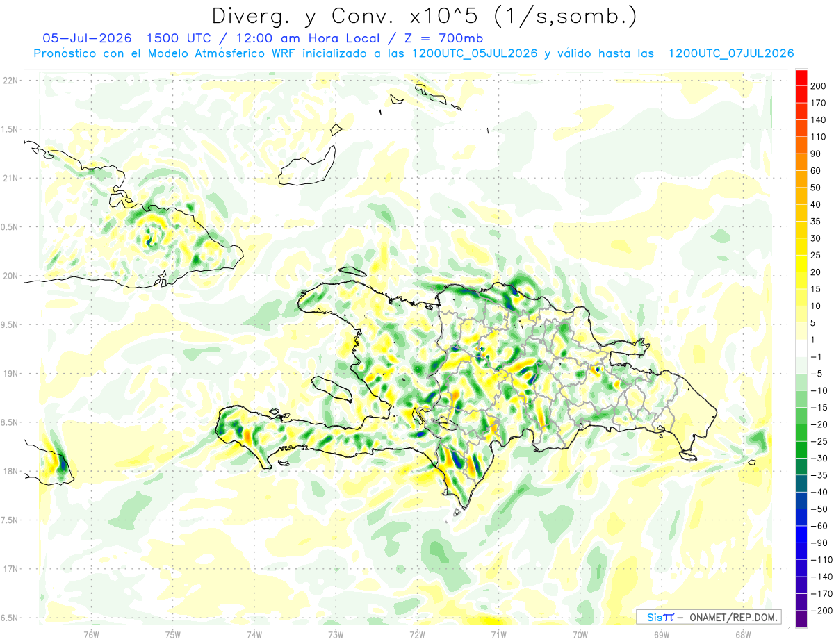The image size is (834, 644).
Task: Click the '21N' latitude label
Action: tap(10, 178)
